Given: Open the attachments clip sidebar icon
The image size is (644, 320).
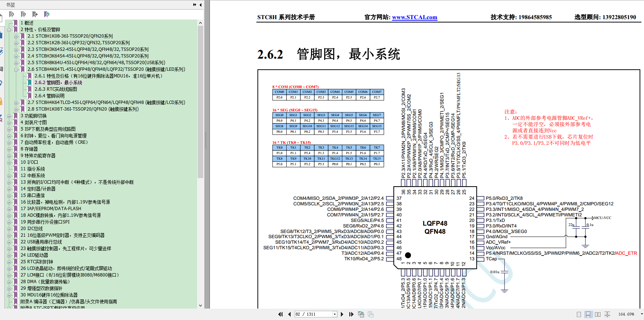Looking at the screenshot, I should click(1, 83).
